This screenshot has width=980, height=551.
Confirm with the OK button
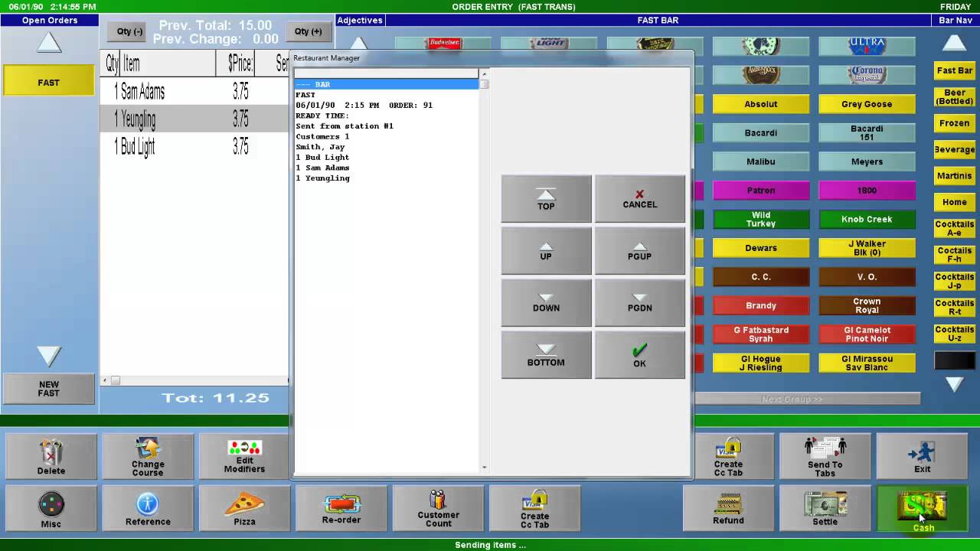point(640,354)
